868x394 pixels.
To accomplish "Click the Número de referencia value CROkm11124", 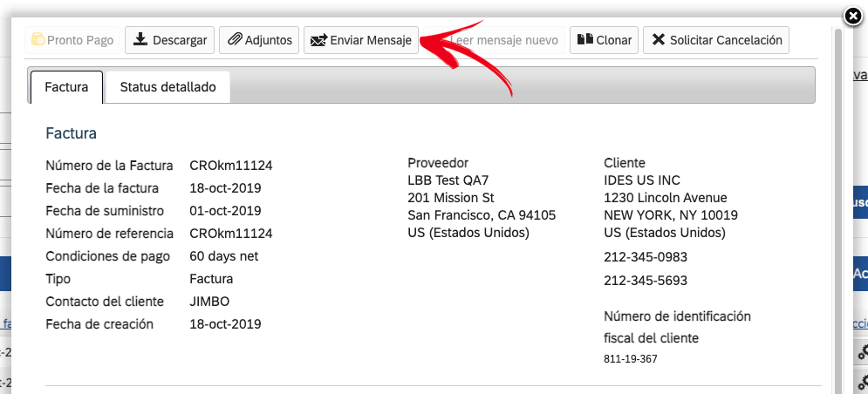I will click(x=231, y=234).
